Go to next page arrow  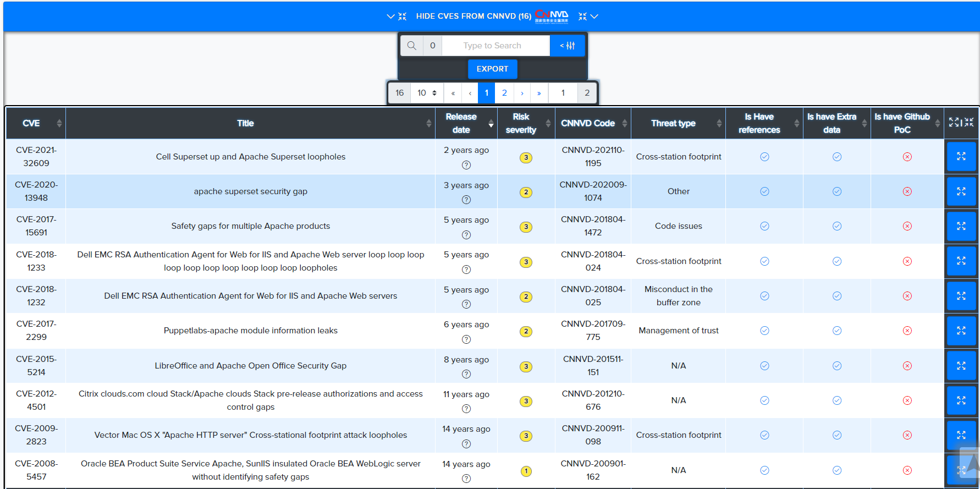[x=522, y=93]
